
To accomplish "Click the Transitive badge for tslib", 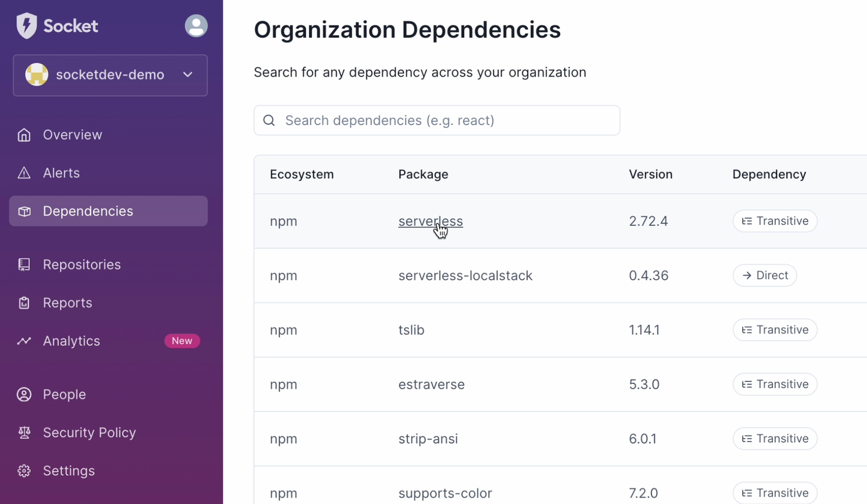I will 775,330.
